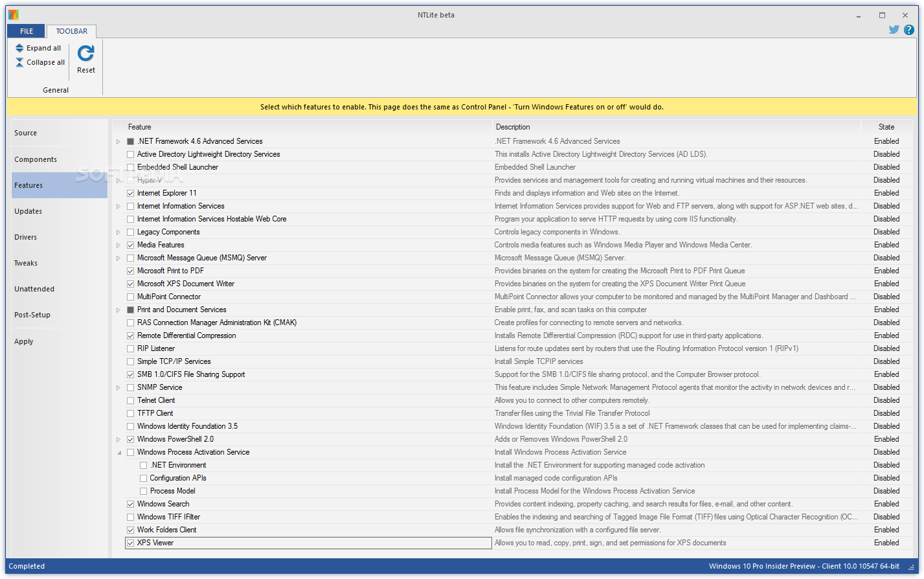Uncheck Microsoft XPS Document Writer

[x=131, y=284]
